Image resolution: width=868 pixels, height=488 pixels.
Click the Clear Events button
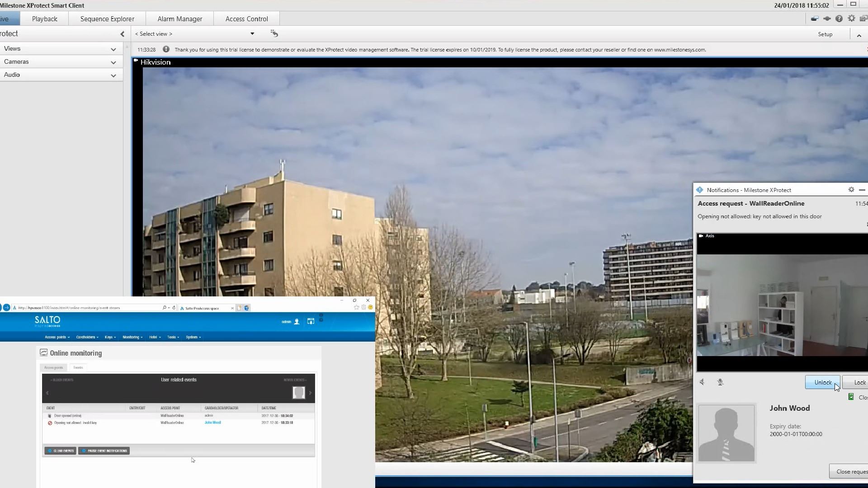(x=61, y=450)
